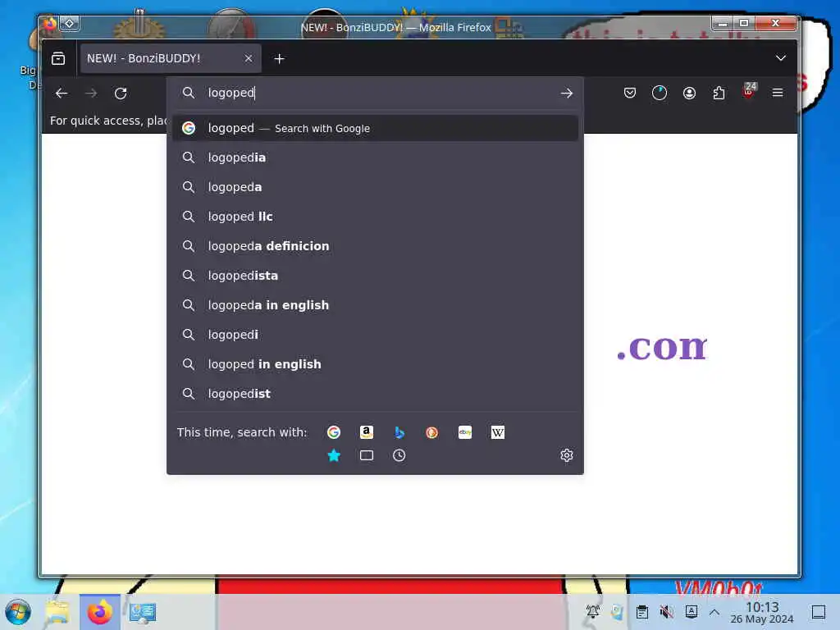This screenshot has height=630, width=840.
Task: Click the clock showing 10:13
Action: (762, 612)
